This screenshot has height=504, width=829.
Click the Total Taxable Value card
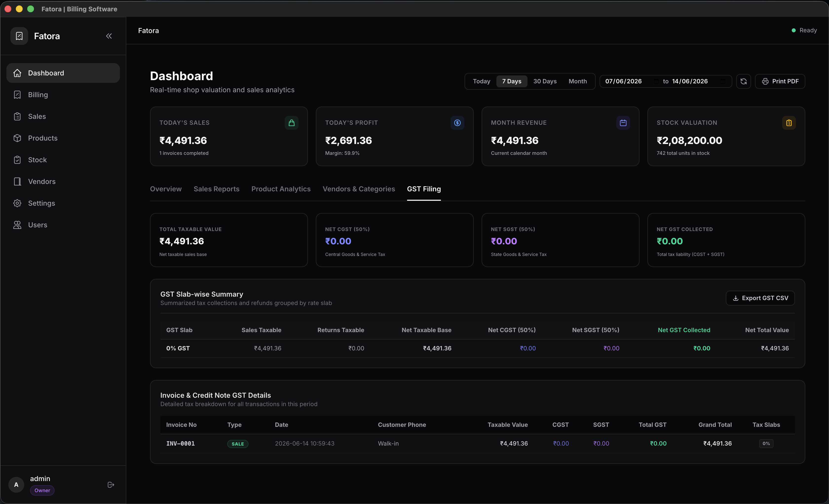click(229, 240)
